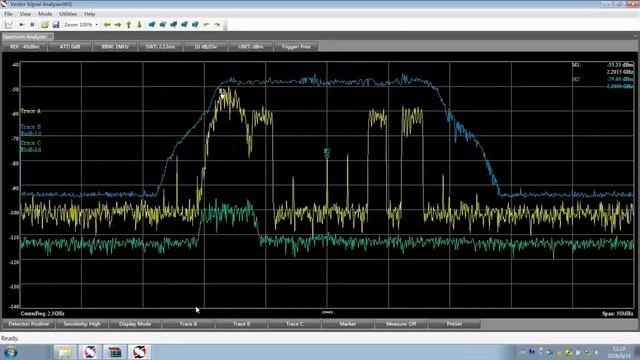Click the first blue marker toolbar icon
Image resolution: width=640 pixels, height=360 pixels.
(x=152, y=25)
